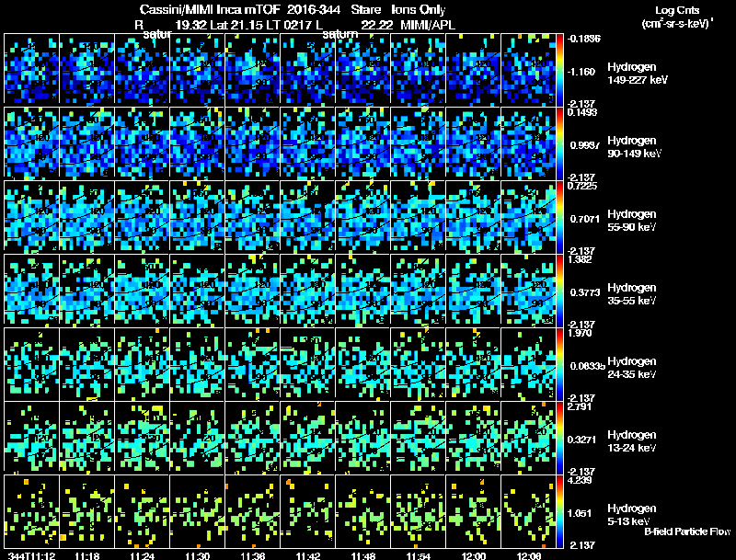The height and width of the screenshot is (560, 736).
Task: Click the 'Hydrogen 35-55 keV' row label
Action: pos(632,294)
